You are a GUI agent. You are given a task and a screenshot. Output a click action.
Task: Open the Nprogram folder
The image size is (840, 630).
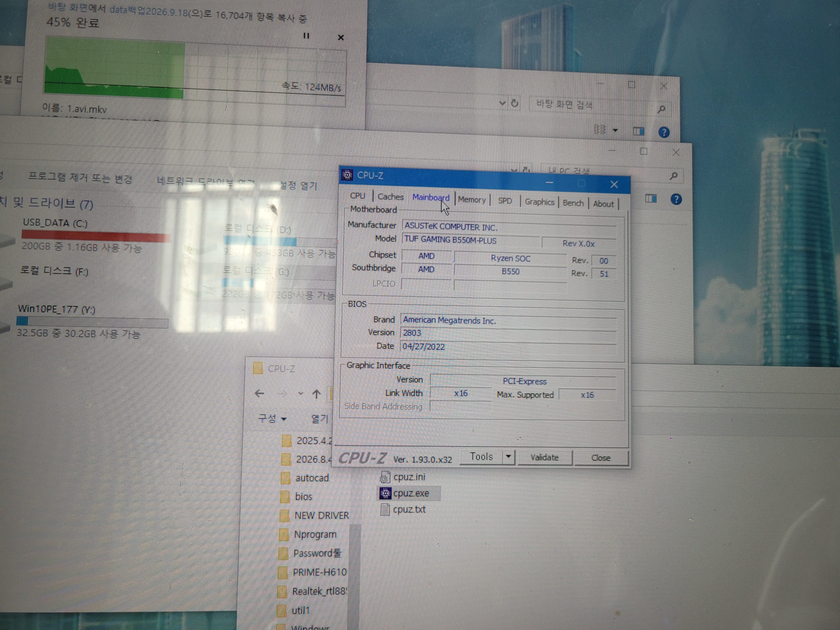click(308, 534)
